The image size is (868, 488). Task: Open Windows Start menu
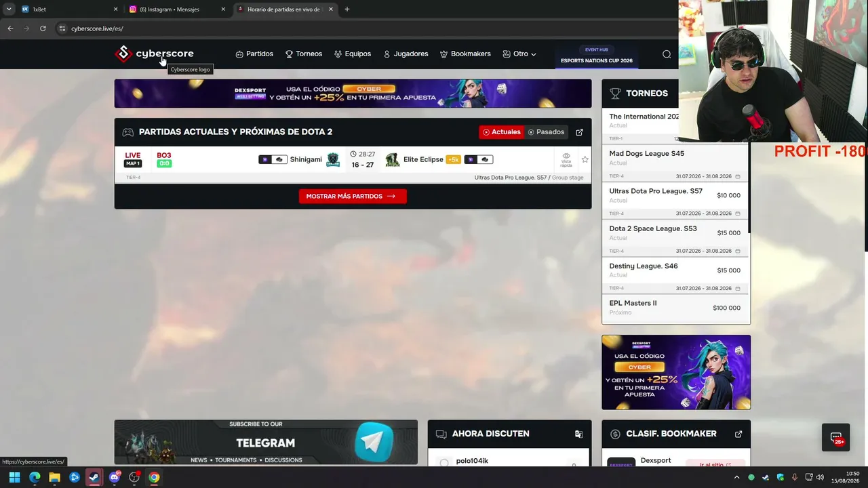click(14, 477)
